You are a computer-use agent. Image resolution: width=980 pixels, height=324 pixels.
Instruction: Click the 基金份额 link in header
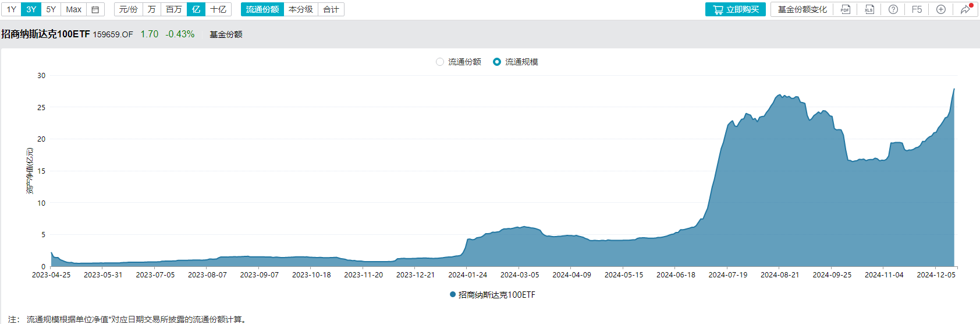[226, 34]
